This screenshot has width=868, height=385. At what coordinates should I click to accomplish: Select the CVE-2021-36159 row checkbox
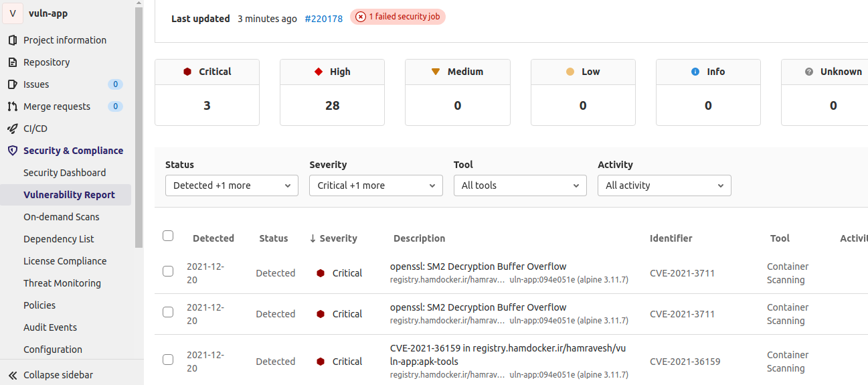point(168,360)
